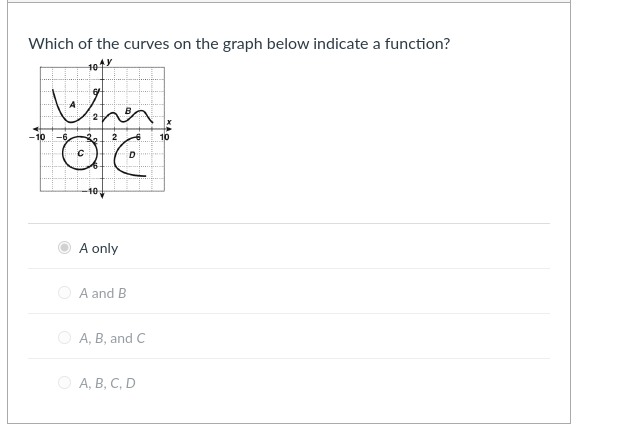Image resolution: width=629 pixels, height=438 pixels.
Task: Click the origin of the coordinate graph
Action: (x=102, y=129)
